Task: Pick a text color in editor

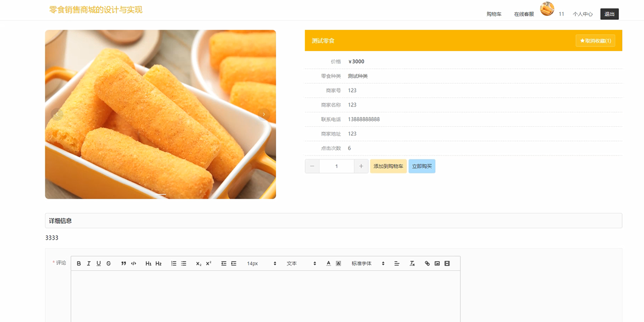Action: click(x=329, y=264)
